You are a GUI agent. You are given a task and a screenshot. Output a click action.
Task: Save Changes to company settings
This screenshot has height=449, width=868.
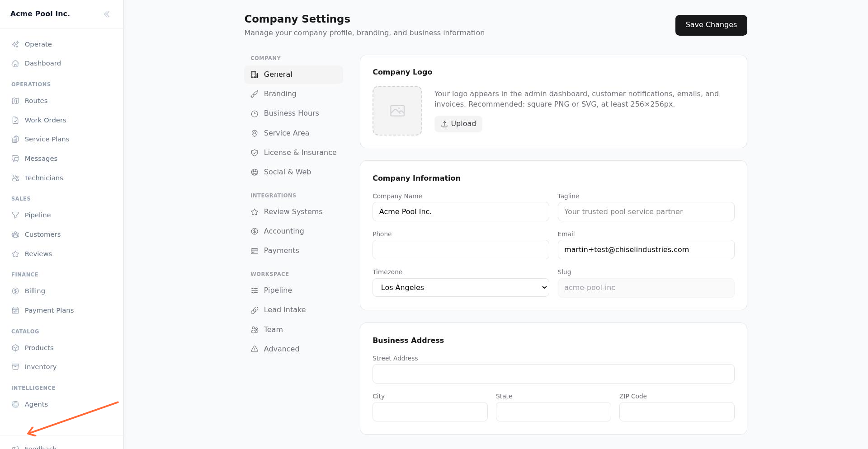coord(711,25)
